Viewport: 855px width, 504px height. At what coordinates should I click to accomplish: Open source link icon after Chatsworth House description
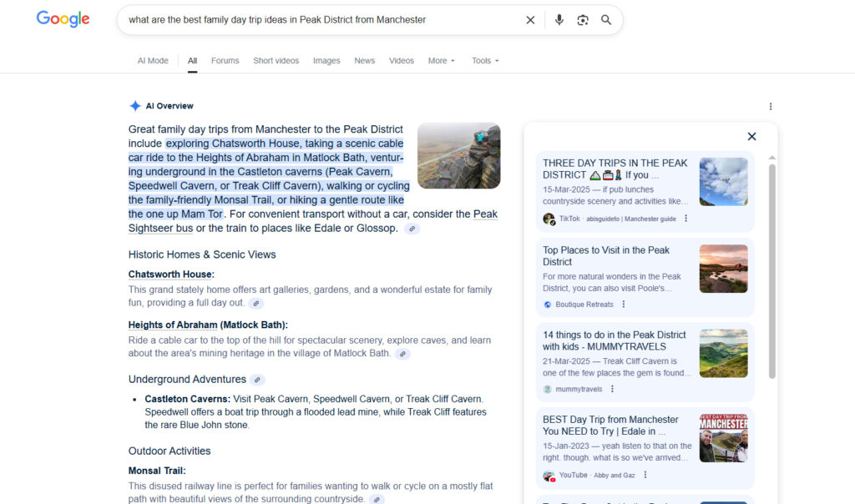(255, 304)
